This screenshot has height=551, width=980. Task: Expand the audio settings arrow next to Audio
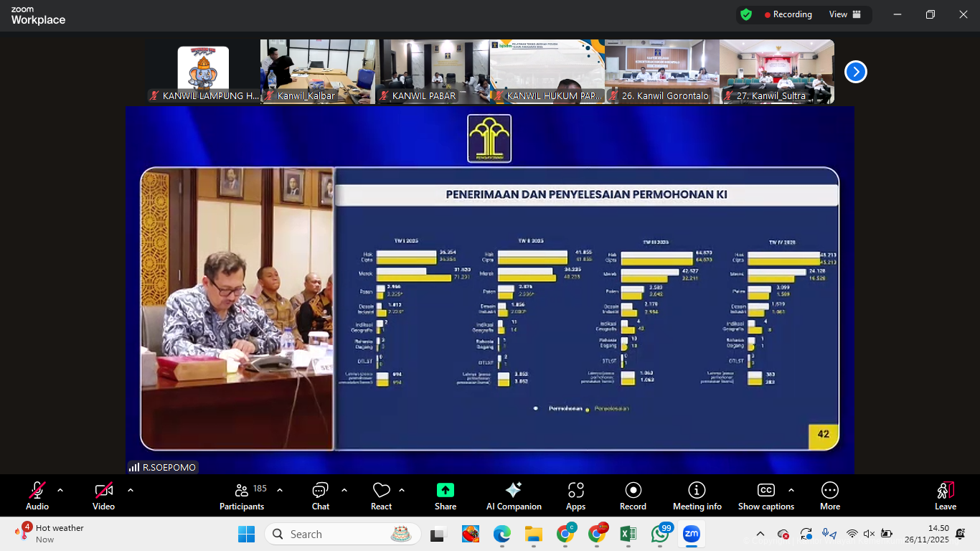[60, 490]
